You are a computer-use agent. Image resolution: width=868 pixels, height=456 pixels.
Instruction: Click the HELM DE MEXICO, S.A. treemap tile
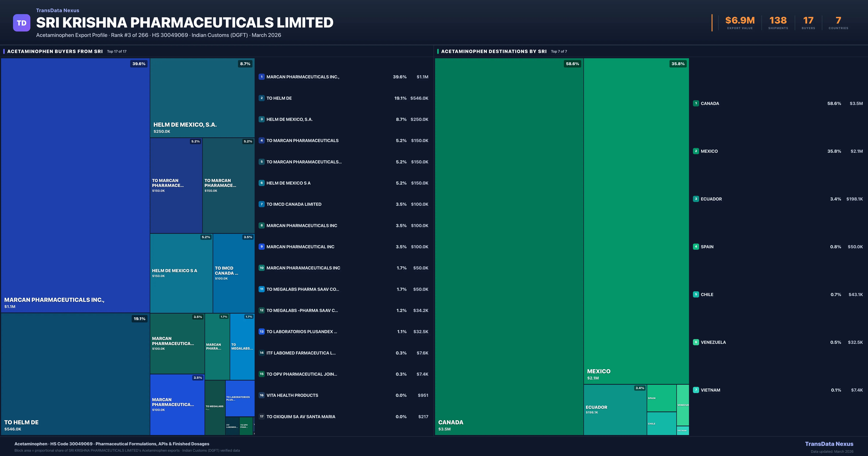point(202,98)
